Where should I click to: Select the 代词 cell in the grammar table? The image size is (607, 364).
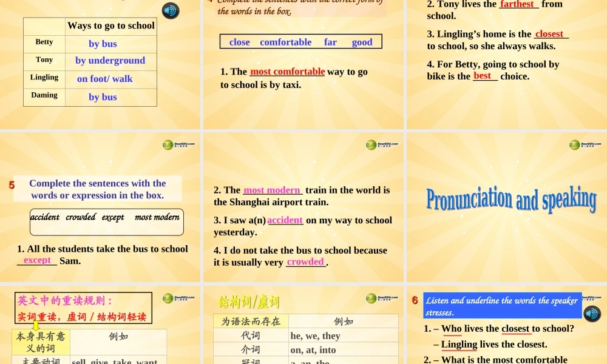click(250, 335)
